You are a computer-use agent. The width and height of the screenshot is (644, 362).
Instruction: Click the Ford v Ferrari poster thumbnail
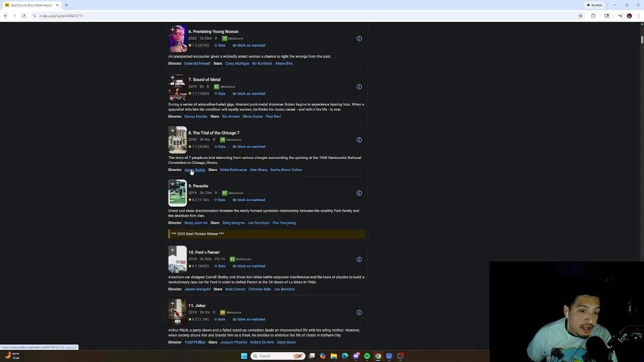point(177,259)
